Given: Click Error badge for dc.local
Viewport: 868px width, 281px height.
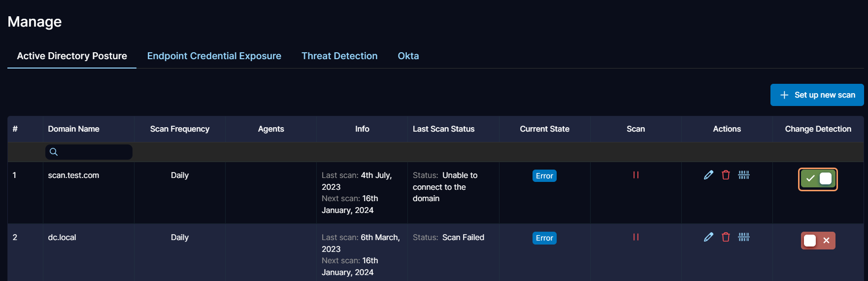Looking at the screenshot, I should pos(544,238).
